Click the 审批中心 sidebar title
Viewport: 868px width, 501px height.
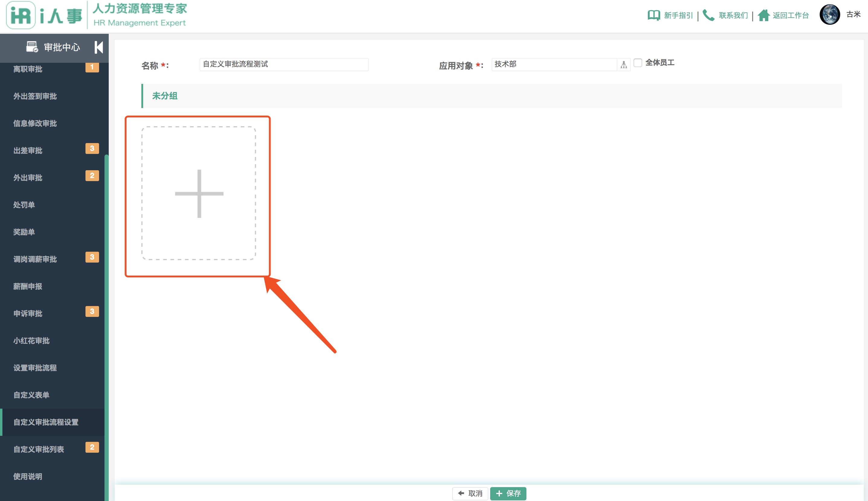point(62,47)
